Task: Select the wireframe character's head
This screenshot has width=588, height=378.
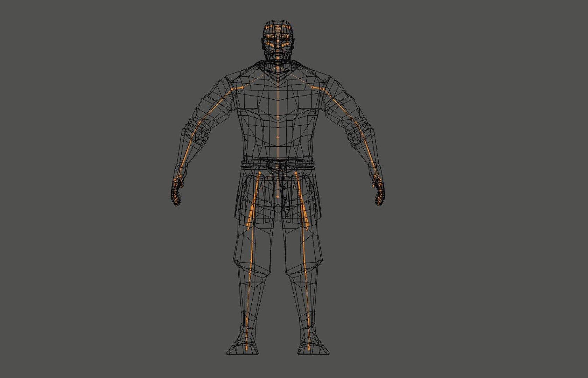Action: point(278,40)
